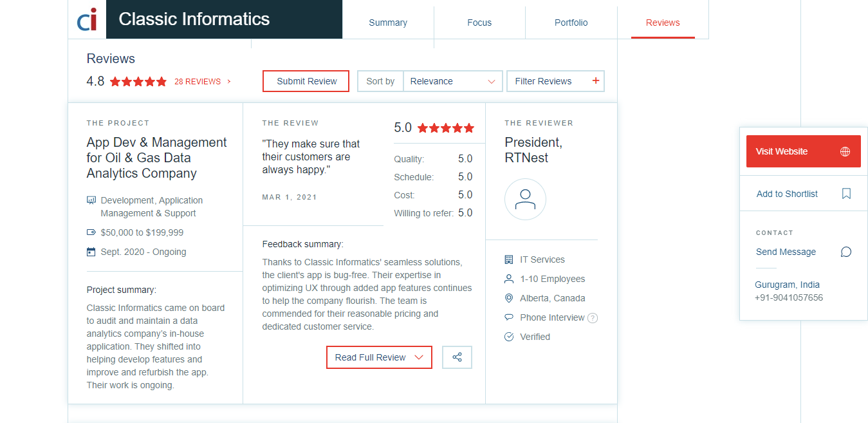The width and height of the screenshot is (868, 423).
Task: Open the Portfolio tab
Action: [571, 23]
